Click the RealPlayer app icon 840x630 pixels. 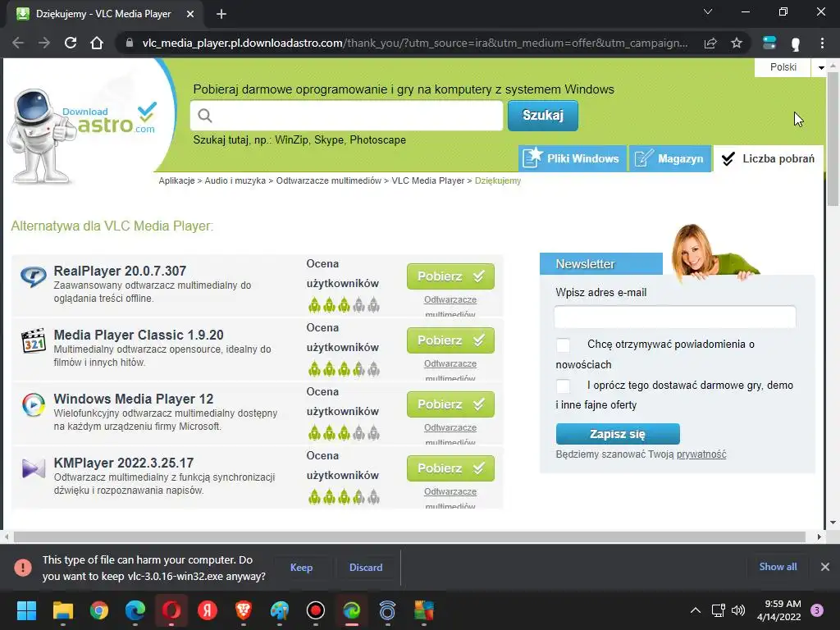33,276
